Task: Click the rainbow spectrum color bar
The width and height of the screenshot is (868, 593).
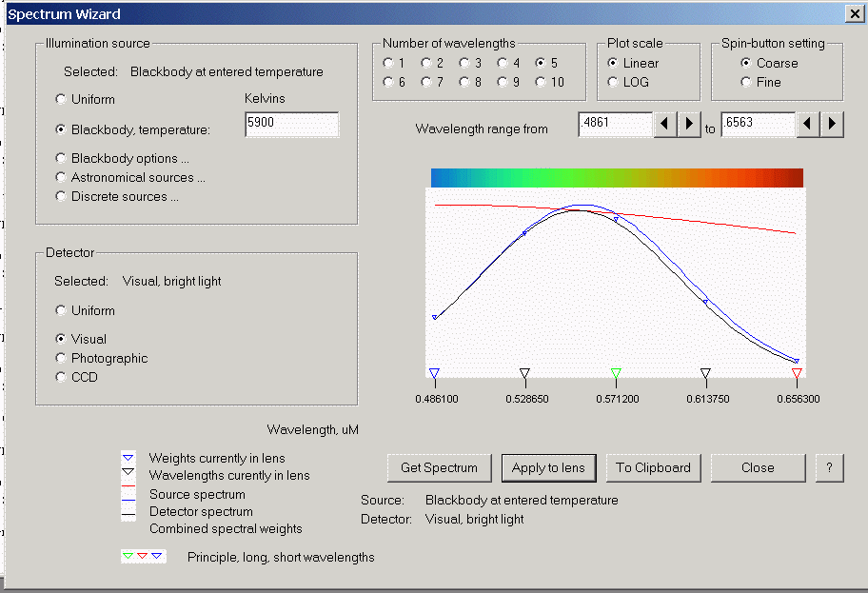Action: pos(617,178)
